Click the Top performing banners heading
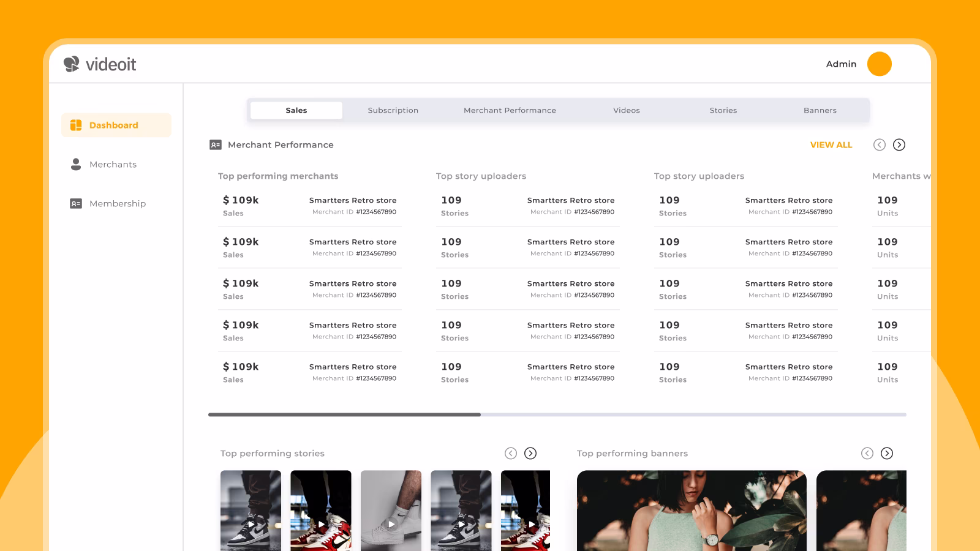The width and height of the screenshot is (980, 551). coord(632,453)
